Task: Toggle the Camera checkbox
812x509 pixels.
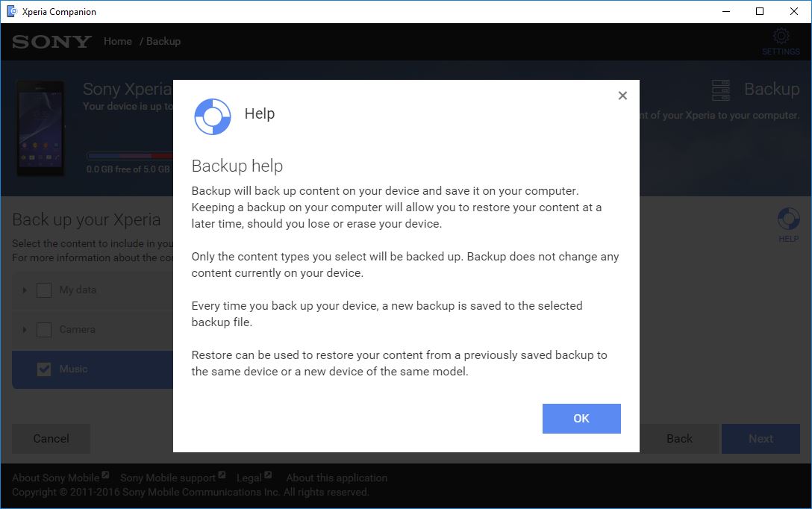Action: point(44,330)
